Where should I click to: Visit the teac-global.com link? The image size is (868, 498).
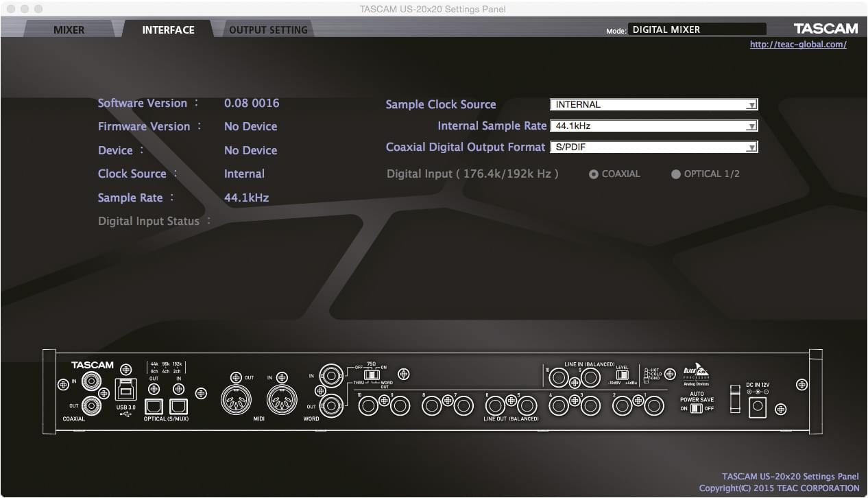798,45
